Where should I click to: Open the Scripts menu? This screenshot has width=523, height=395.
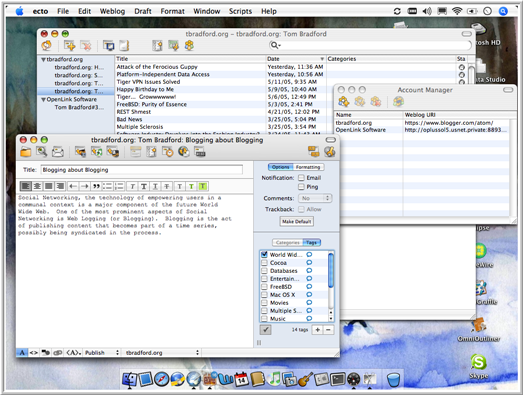pyautogui.click(x=240, y=11)
